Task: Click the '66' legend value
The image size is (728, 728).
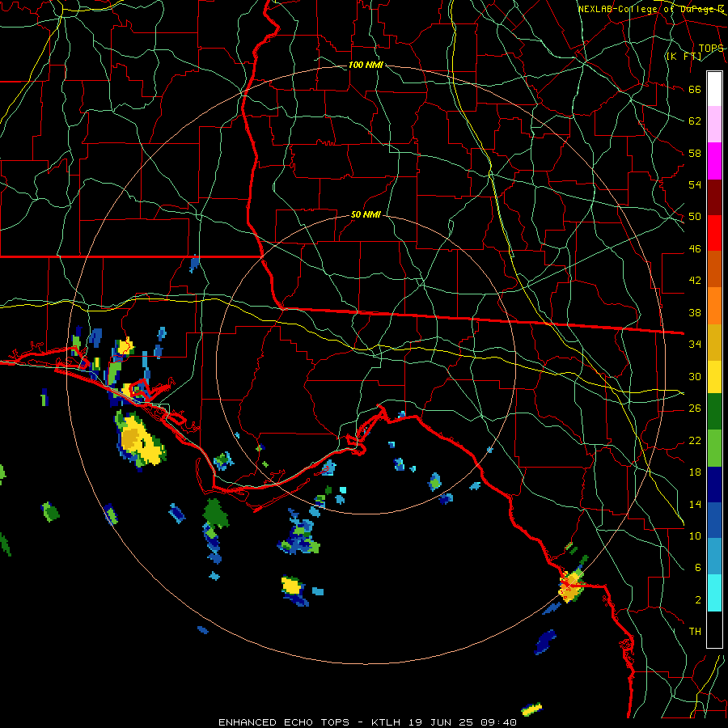Action: [695, 89]
